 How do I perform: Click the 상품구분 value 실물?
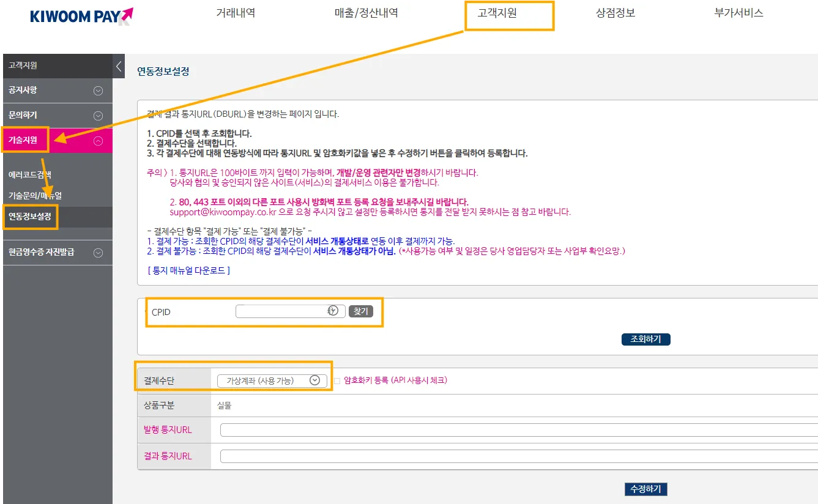click(225, 406)
